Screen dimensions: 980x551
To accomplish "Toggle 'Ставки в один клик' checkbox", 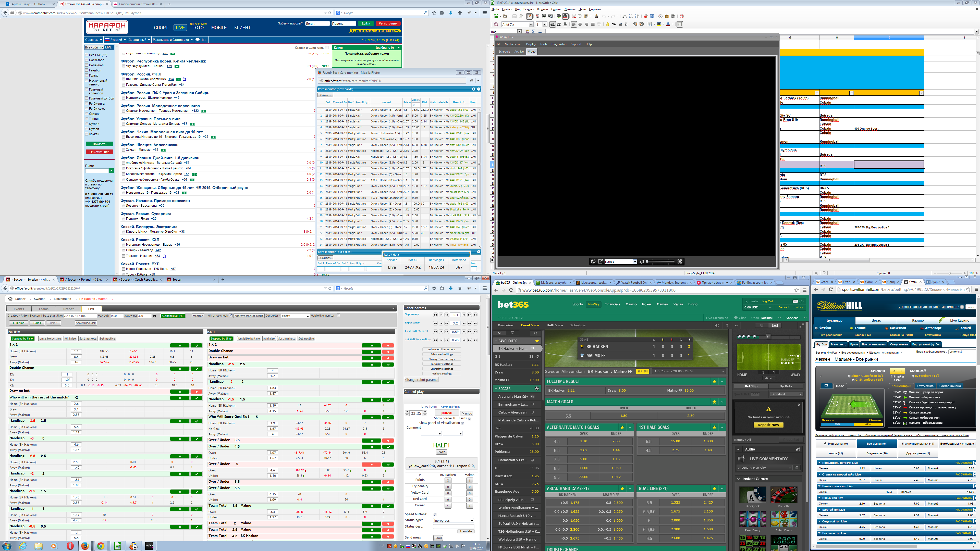I will 327,47.
